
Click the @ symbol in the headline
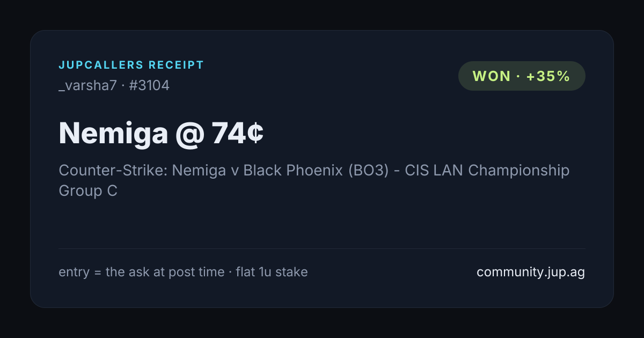(x=190, y=134)
